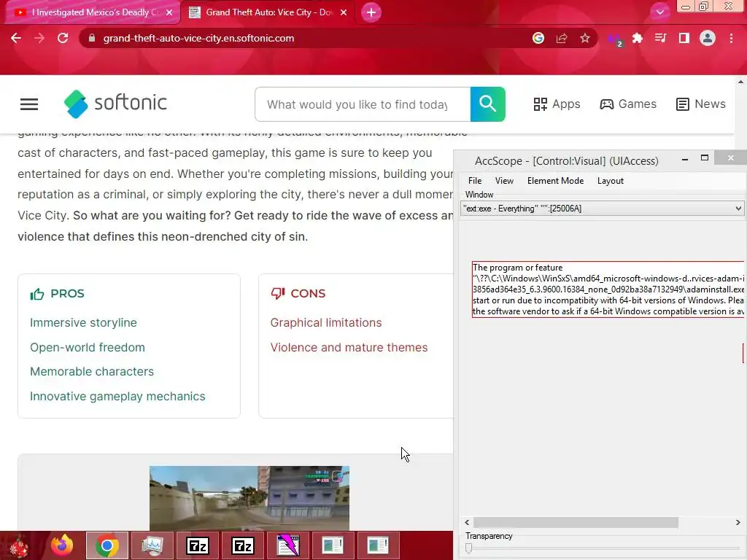
Task: Toggle the Chrome side panel
Action: tap(684, 38)
